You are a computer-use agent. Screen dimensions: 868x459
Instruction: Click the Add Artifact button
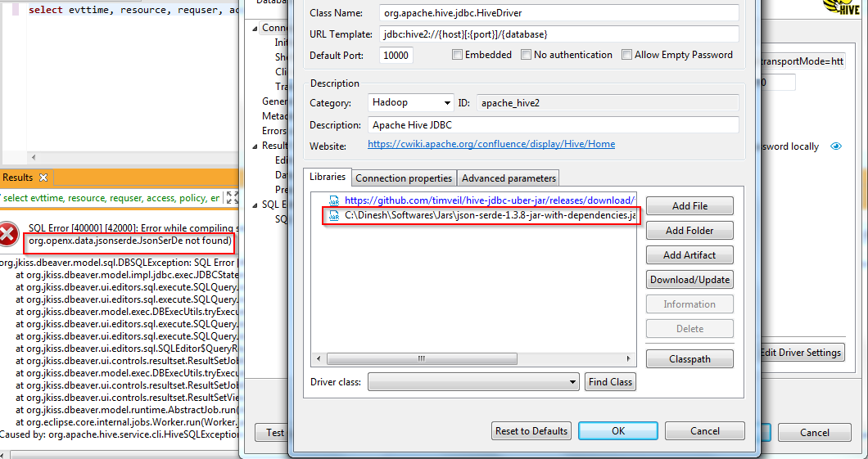[689, 255]
